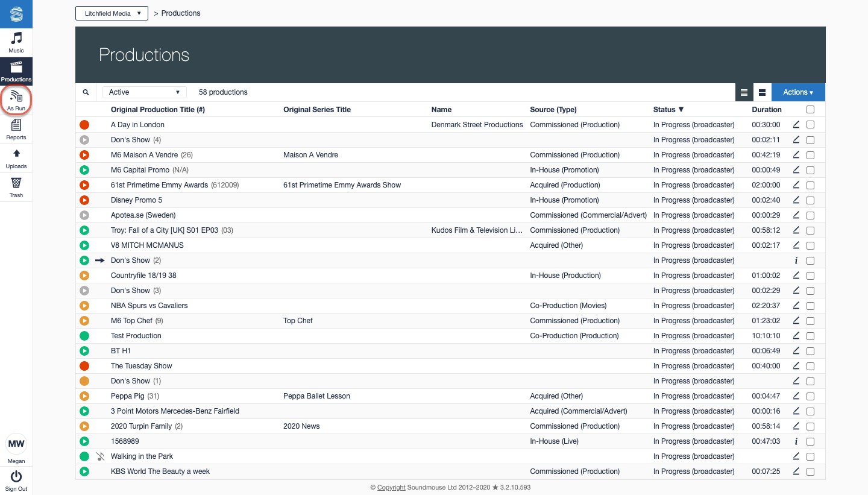
Task: Open the Active filter dropdown
Action: (144, 92)
